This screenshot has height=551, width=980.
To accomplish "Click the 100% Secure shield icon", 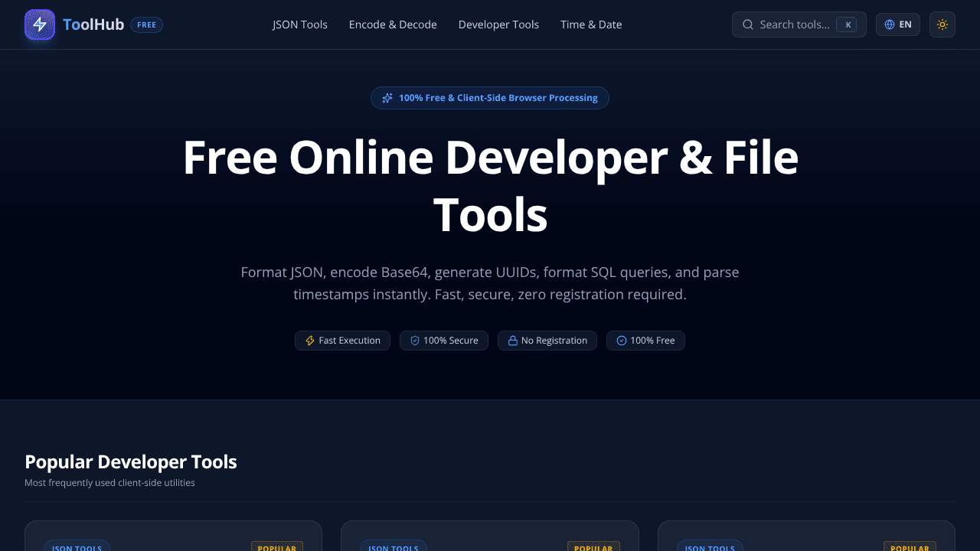I will coord(415,341).
